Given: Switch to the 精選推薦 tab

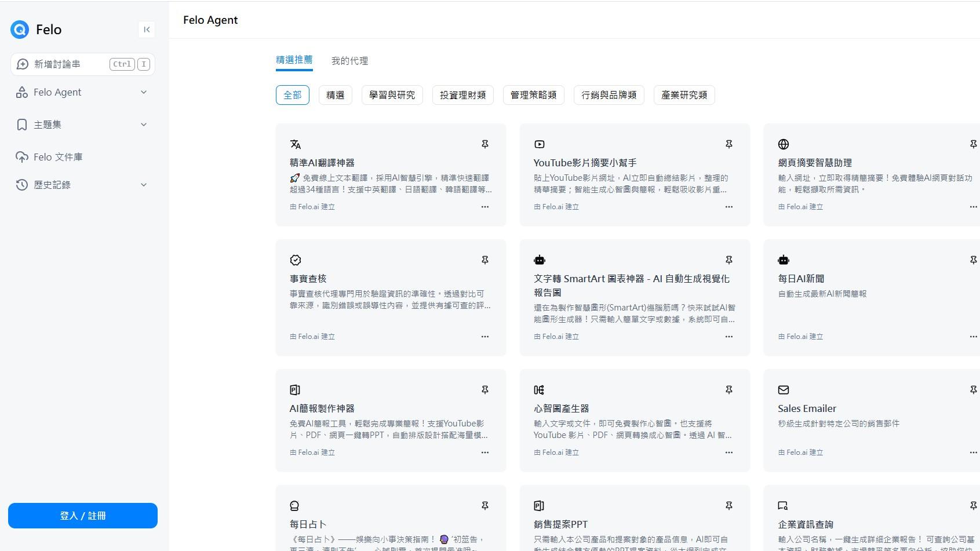Looking at the screenshot, I should [x=294, y=60].
